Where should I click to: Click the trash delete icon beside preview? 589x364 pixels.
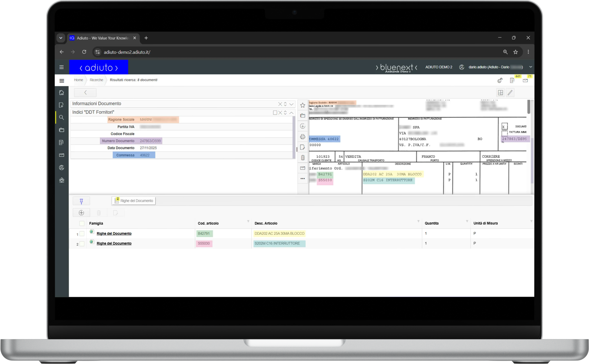(303, 158)
